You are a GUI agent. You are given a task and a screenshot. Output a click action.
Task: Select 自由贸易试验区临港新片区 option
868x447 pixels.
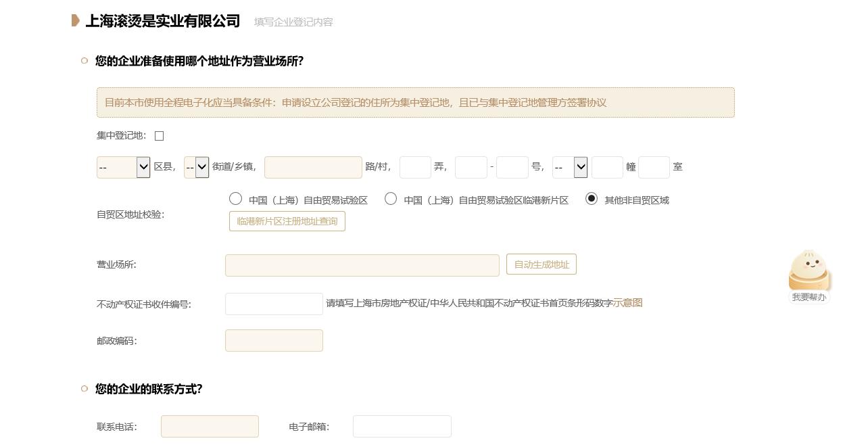point(391,198)
